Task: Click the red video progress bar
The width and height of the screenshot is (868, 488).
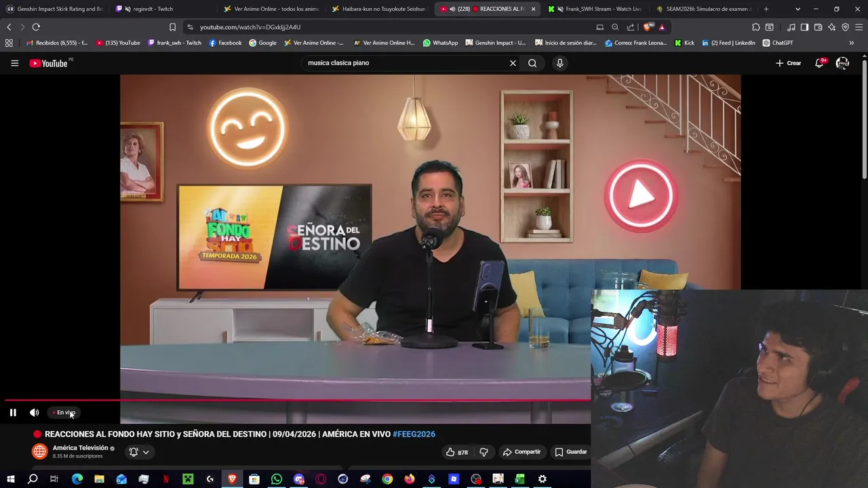Action: [x=298, y=400]
